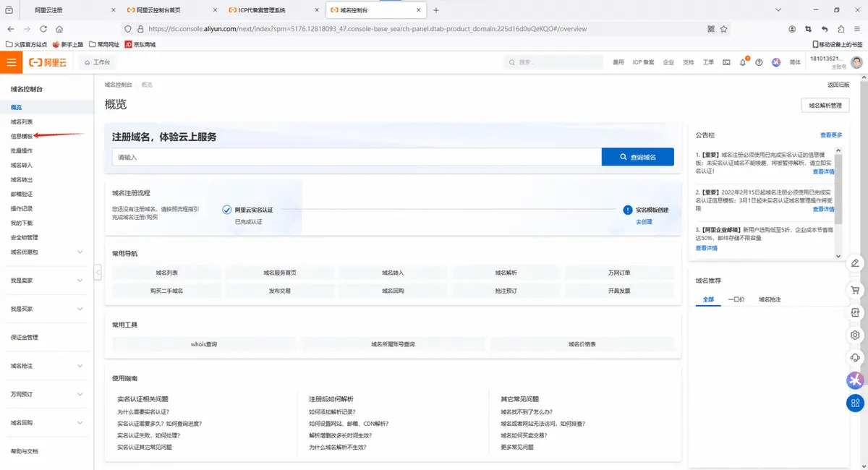Click the colorful AI assistant icon in header
The height and width of the screenshot is (470, 868).
776,63
